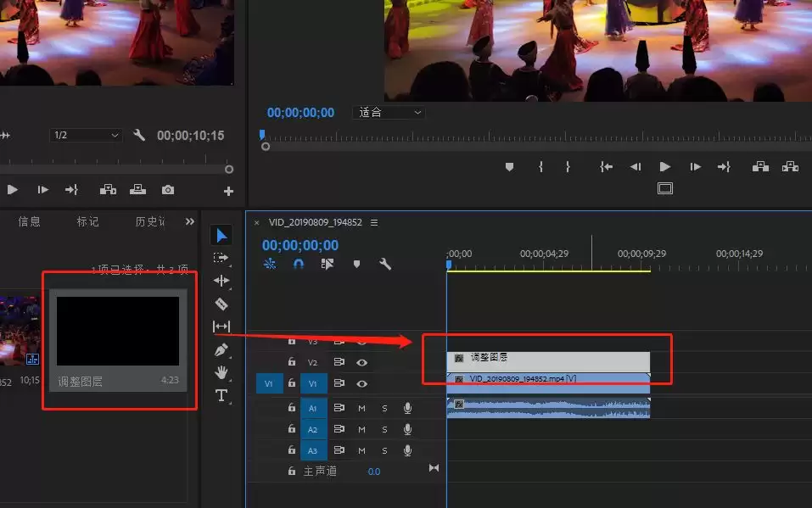Open program monitor zoom level dropdown 适合
Viewport: 812px width, 508px height.
[389, 113]
